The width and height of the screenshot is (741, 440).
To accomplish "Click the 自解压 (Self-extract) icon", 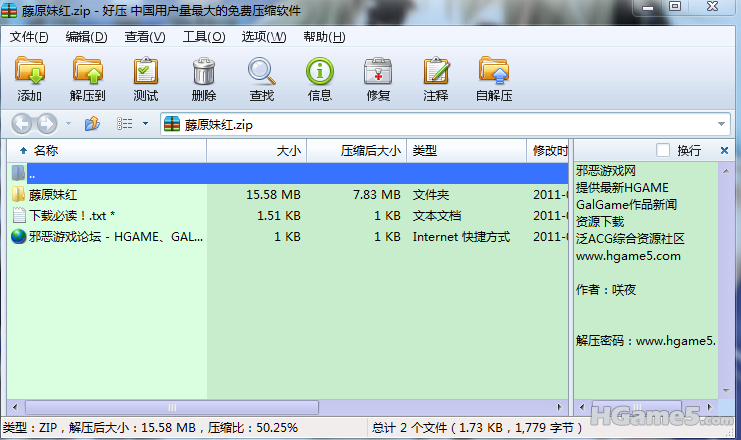I will (x=494, y=78).
